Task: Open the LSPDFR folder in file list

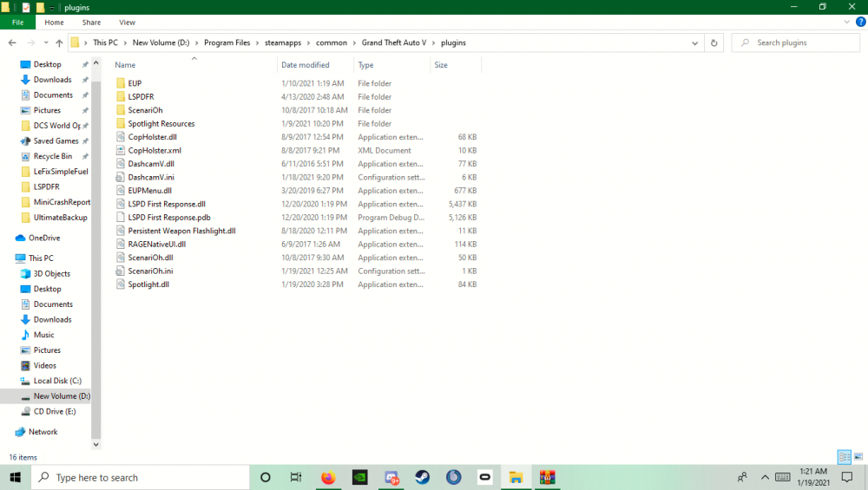Action: point(141,97)
